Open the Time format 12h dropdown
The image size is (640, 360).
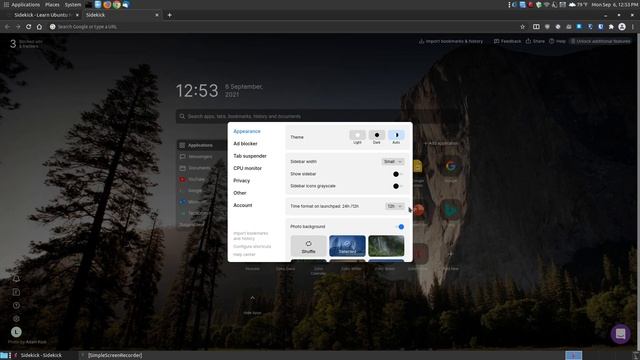(395, 206)
